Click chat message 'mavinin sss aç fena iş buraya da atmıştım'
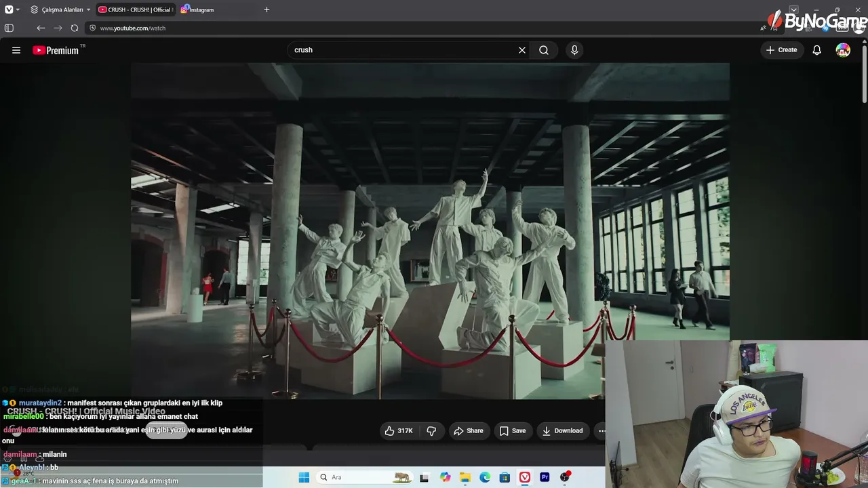868x488 pixels. (x=110, y=481)
